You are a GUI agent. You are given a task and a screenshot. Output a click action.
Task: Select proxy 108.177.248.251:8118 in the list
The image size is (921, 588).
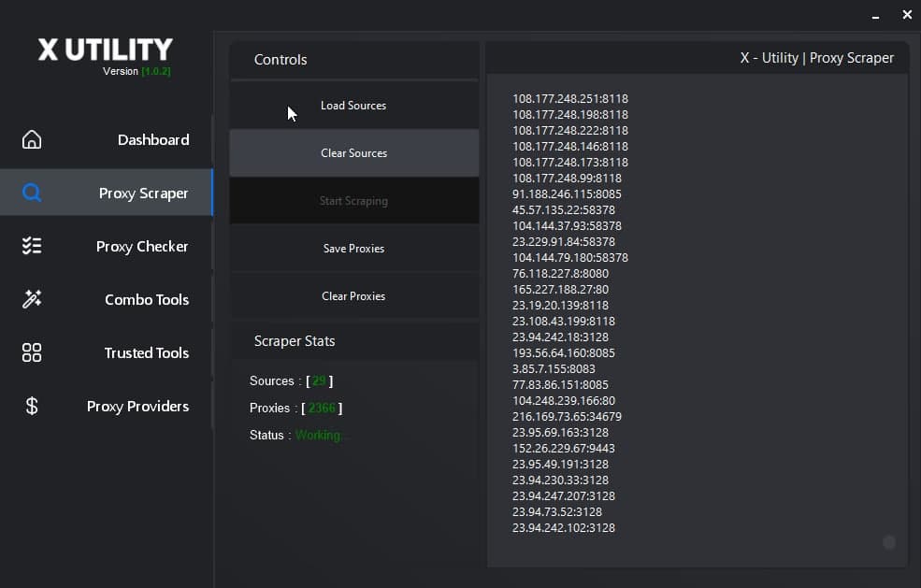coord(569,98)
